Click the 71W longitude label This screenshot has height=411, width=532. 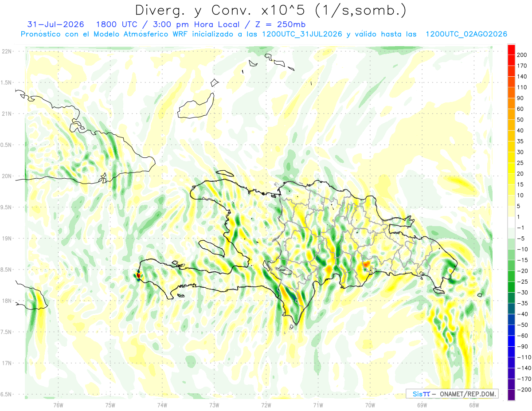[x=318, y=404]
